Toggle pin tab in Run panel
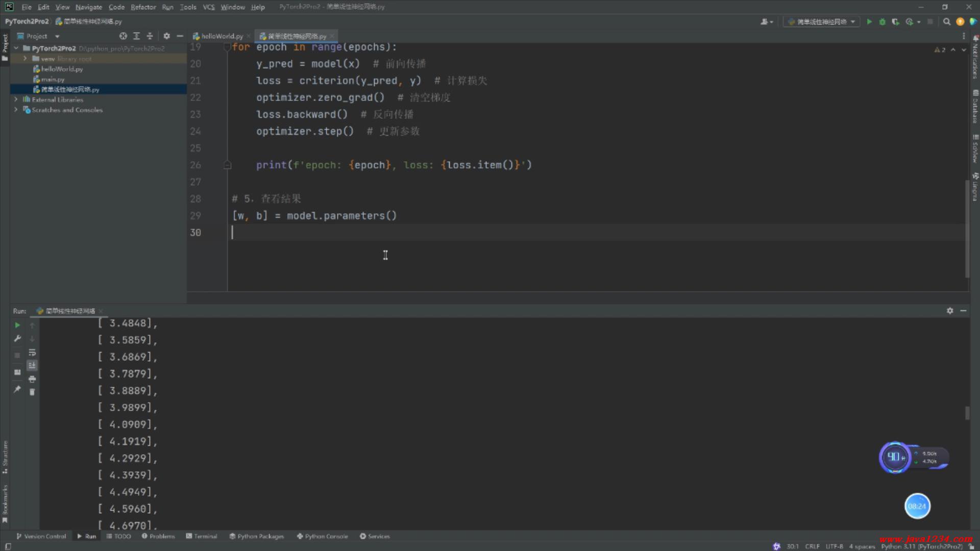Viewport: 980px width, 551px height. tap(17, 389)
